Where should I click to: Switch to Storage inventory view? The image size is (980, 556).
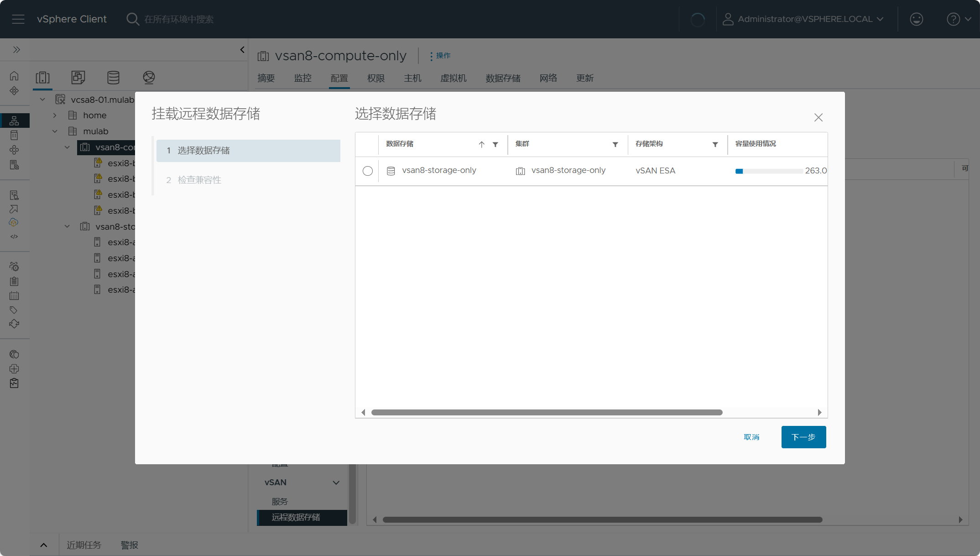(x=113, y=78)
